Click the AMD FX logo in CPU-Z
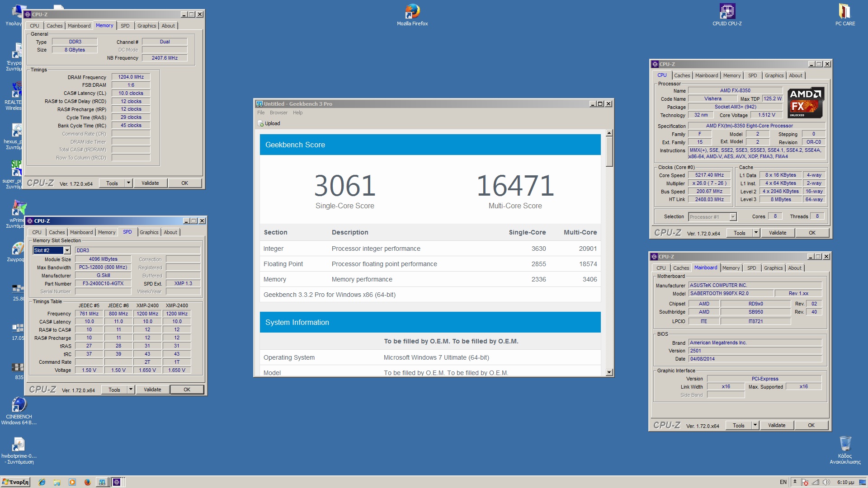 click(806, 103)
